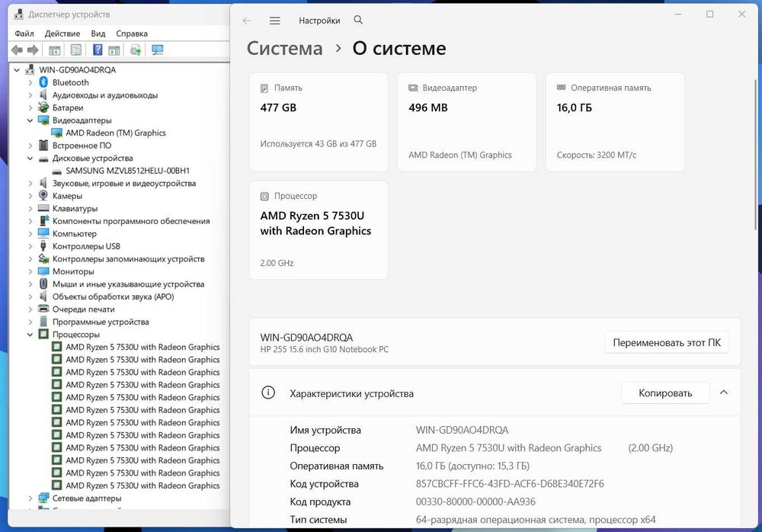
Task: Scan for hardware changes monitor icon
Action: coord(158,50)
